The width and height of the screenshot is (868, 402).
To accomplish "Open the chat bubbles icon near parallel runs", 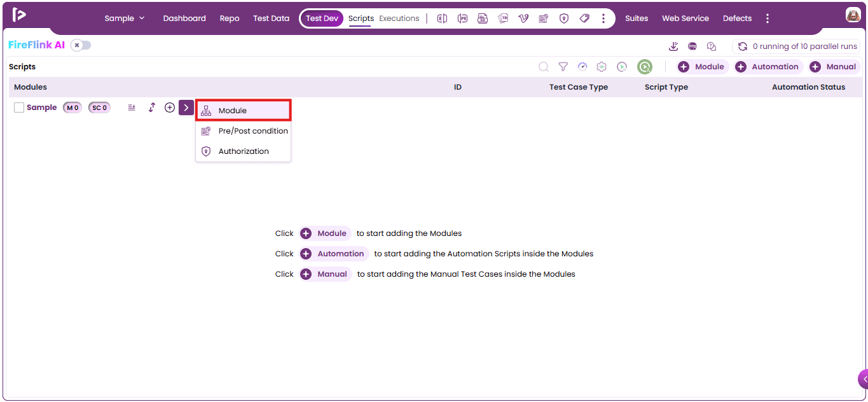I will pyautogui.click(x=712, y=46).
